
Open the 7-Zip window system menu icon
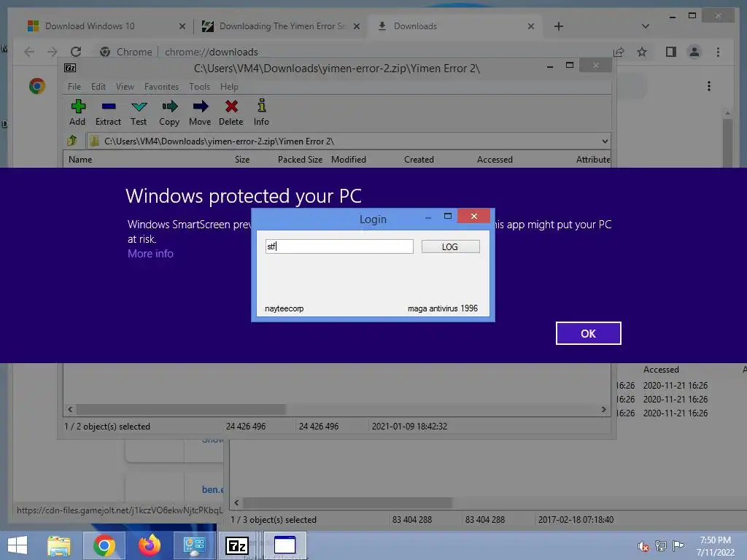[70, 68]
